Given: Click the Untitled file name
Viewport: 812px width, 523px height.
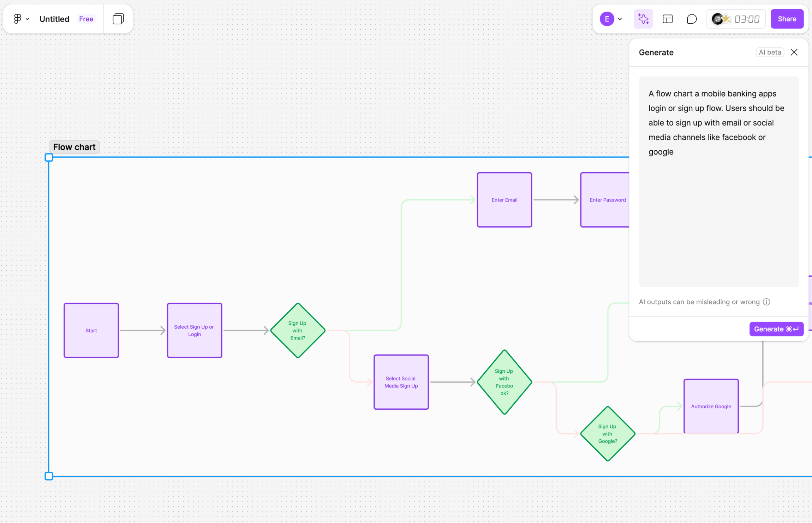Looking at the screenshot, I should (54, 19).
